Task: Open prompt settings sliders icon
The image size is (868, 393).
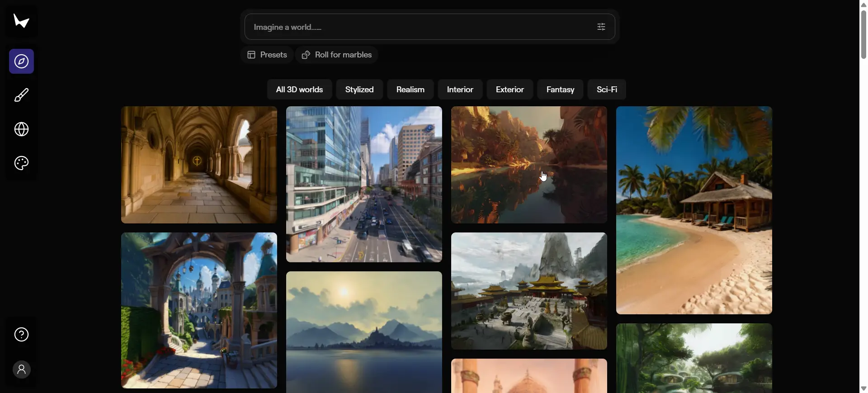Action: tap(601, 27)
